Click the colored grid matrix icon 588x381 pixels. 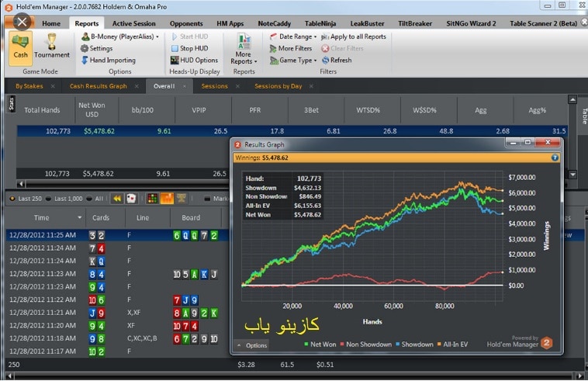[x=152, y=199]
